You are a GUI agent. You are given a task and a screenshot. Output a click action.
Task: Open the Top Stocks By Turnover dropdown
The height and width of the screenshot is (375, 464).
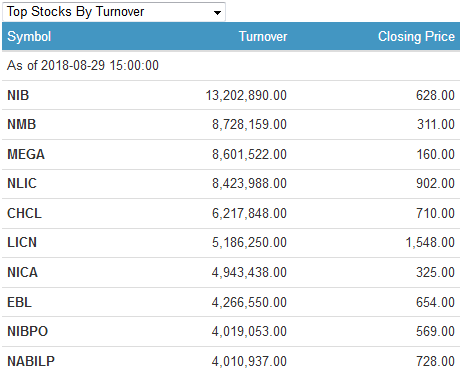(114, 12)
